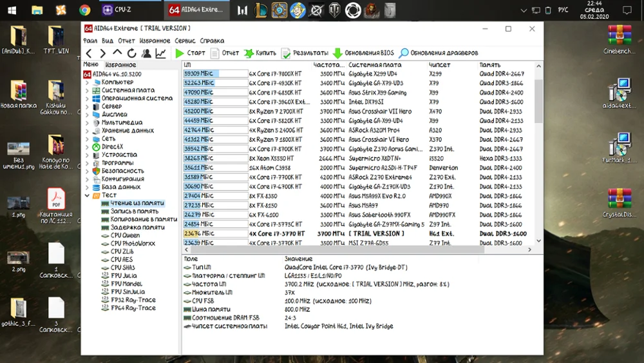Switch to the Избранное sidebar tab
Viewport: 644px width, 363px height.
pyautogui.click(x=120, y=65)
